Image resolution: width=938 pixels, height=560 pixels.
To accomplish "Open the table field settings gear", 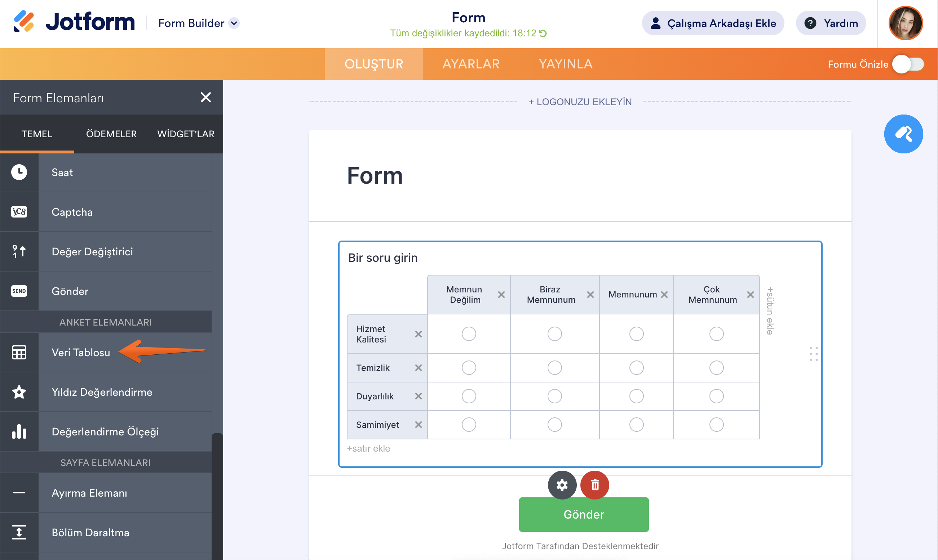I will point(562,485).
